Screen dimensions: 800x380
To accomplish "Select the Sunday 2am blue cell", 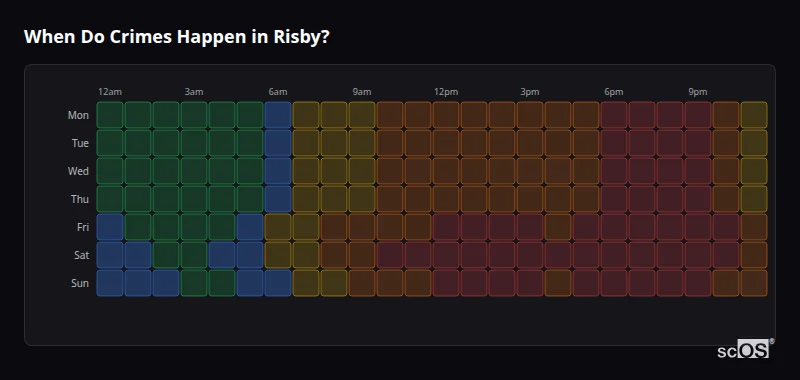I will click(x=166, y=283).
